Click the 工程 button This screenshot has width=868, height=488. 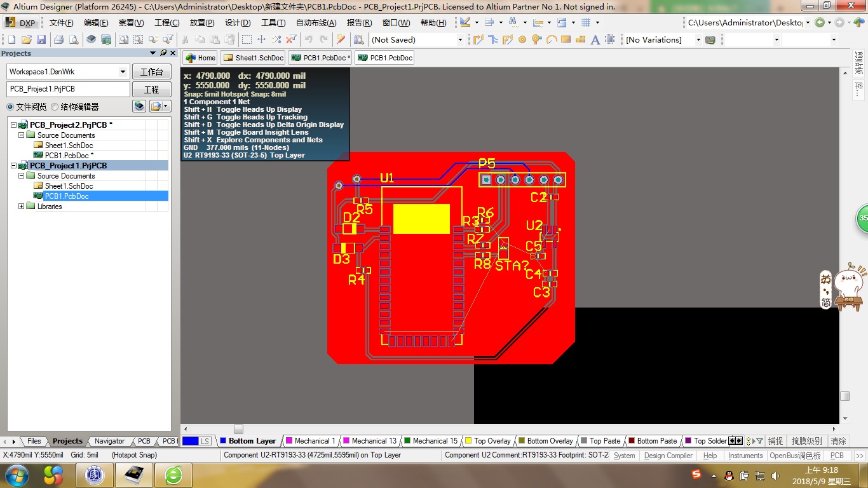(x=152, y=90)
